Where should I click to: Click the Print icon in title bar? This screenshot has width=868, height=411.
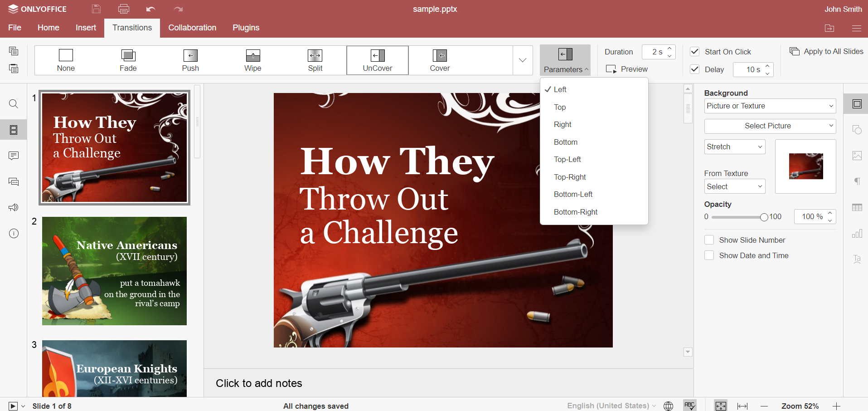(x=123, y=9)
